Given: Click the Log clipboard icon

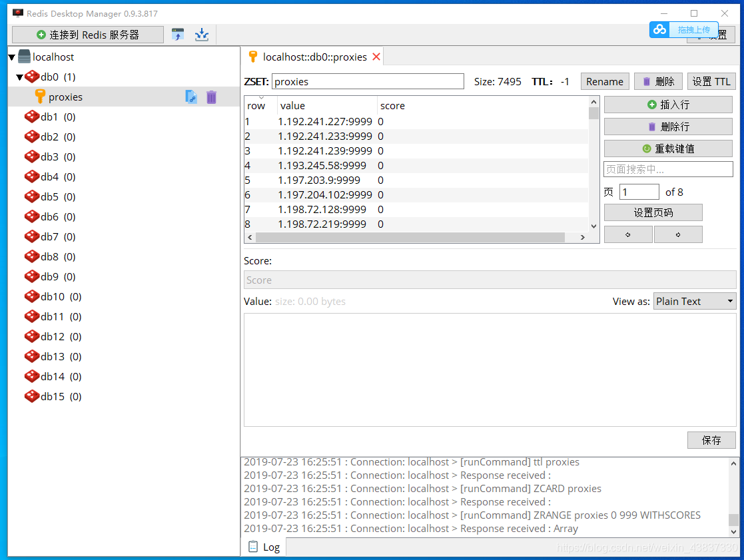Looking at the screenshot, I should pos(253,547).
